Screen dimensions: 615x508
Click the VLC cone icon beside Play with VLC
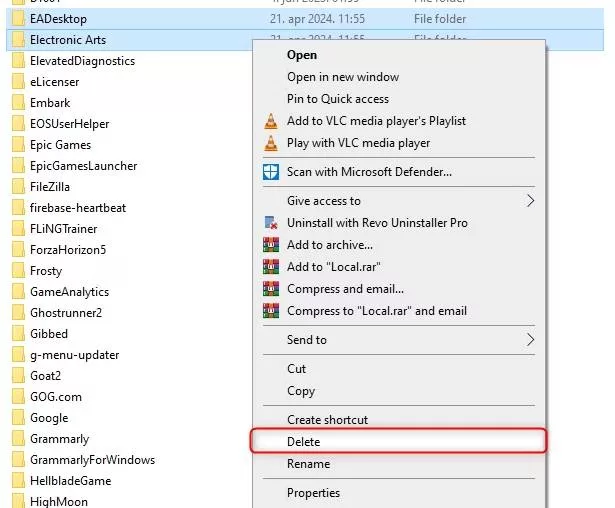coord(271,143)
